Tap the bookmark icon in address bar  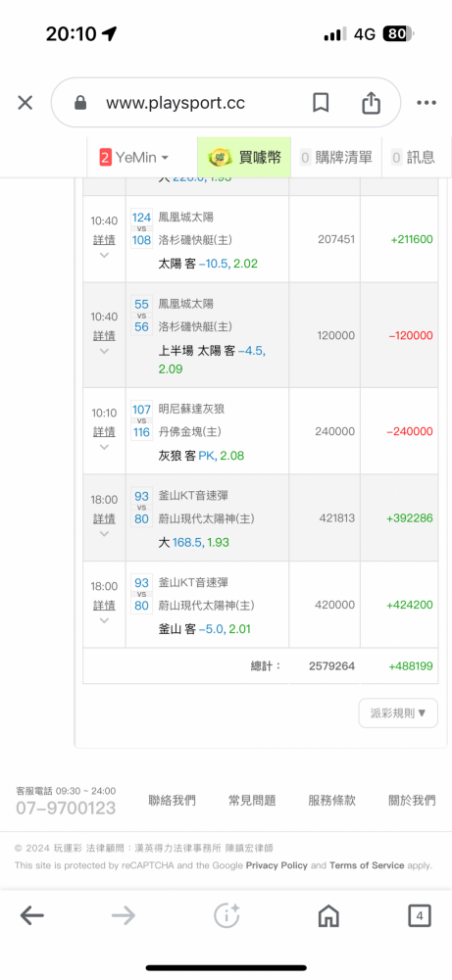[321, 103]
